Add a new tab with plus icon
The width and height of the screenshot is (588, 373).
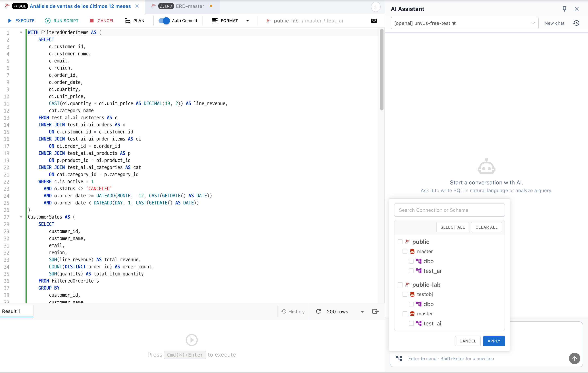(376, 7)
